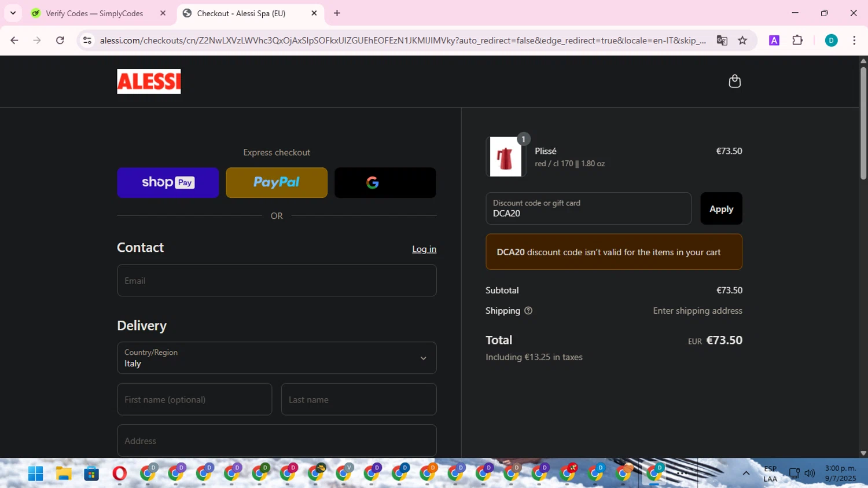Open the taskbar clock and date
The width and height of the screenshot is (868, 488).
[840, 474]
